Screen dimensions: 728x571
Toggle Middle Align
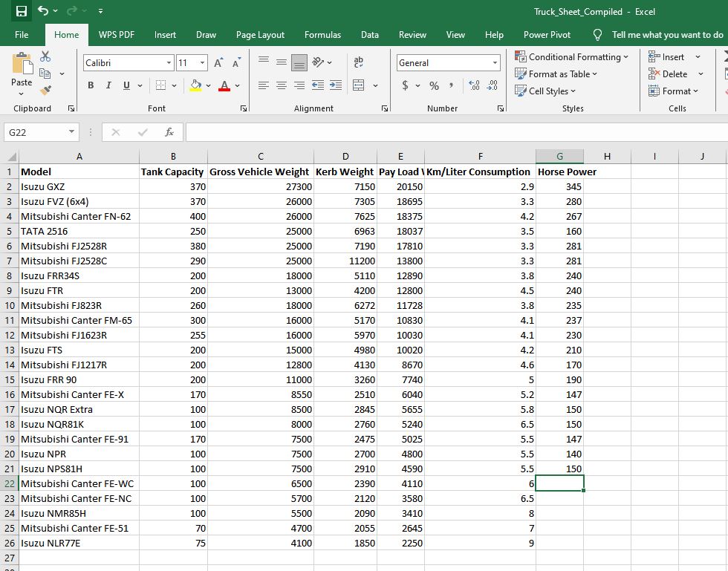pos(282,62)
